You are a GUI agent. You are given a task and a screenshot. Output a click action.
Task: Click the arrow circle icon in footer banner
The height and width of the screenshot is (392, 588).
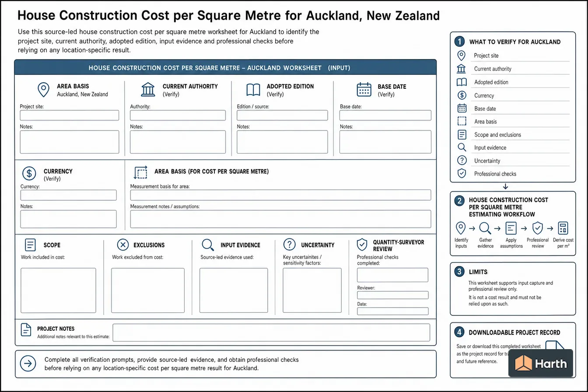[28, 363]
